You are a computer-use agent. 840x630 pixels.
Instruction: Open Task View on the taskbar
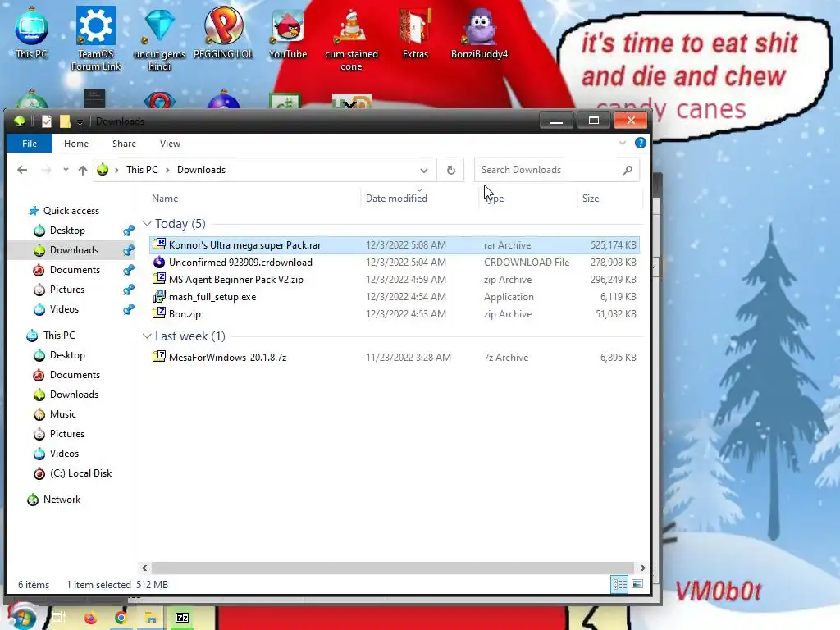click(58, 618)
